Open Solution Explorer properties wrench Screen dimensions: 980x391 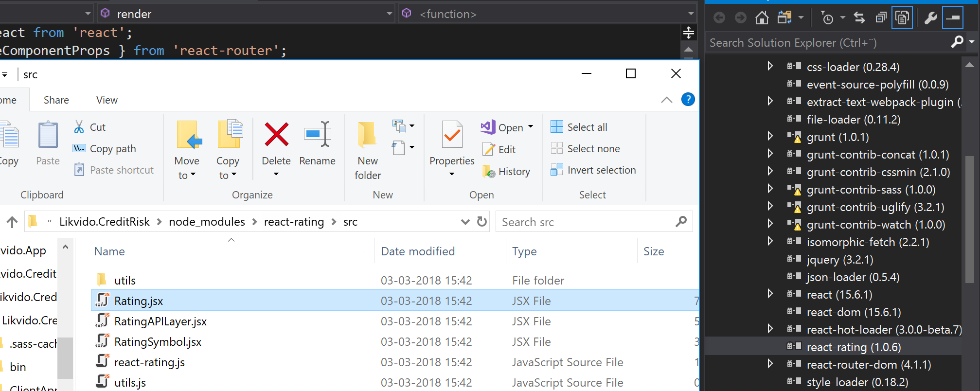click(x=930, y=18)
